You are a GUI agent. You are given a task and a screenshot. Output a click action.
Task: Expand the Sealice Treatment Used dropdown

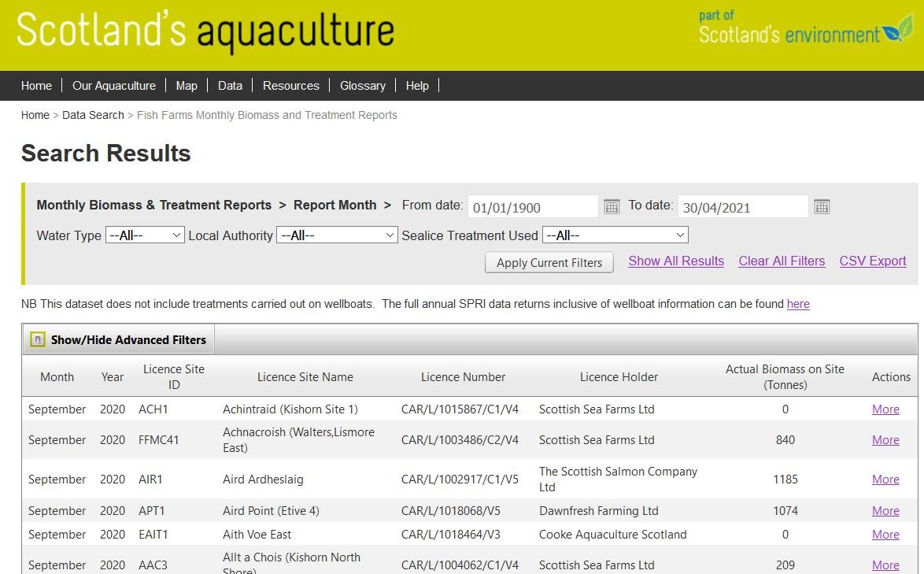pyautogui.click(x=615, y=235)
